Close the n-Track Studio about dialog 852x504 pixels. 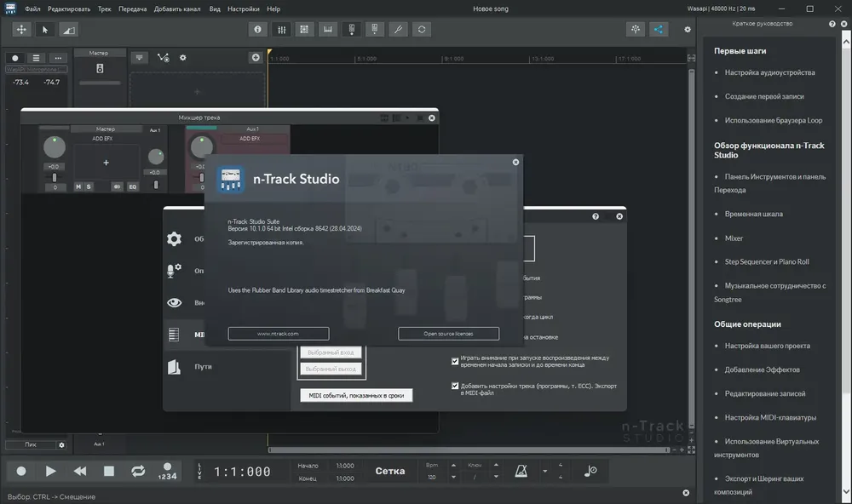515,162
